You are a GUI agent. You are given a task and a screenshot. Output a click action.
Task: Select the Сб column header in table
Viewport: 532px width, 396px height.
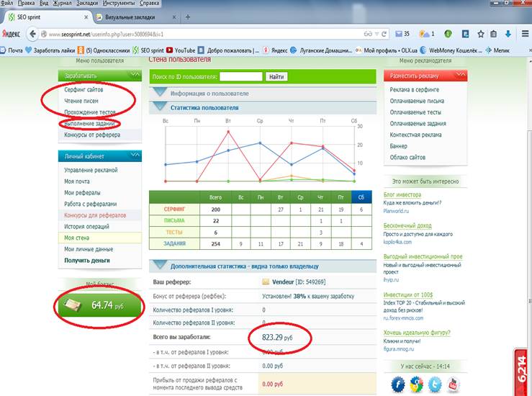coord(361,197)
